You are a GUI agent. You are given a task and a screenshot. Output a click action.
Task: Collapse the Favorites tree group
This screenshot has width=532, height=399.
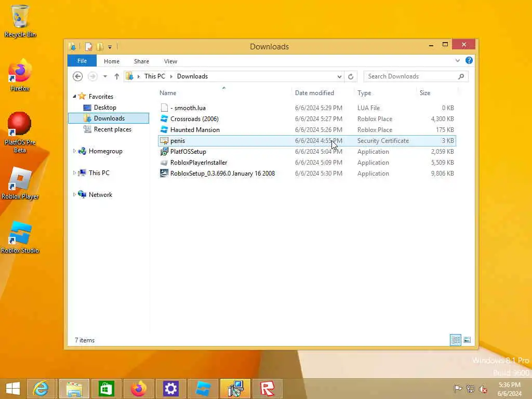pyautogui.click(x=74, y=96)
